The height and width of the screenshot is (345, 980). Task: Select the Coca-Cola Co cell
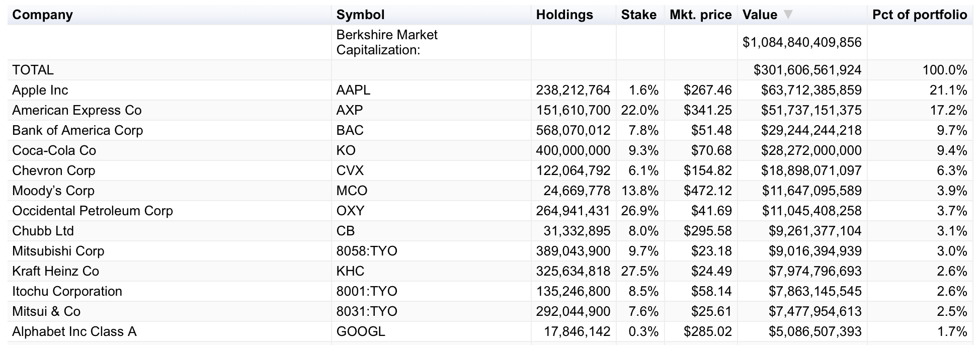(x=54, y=151)
